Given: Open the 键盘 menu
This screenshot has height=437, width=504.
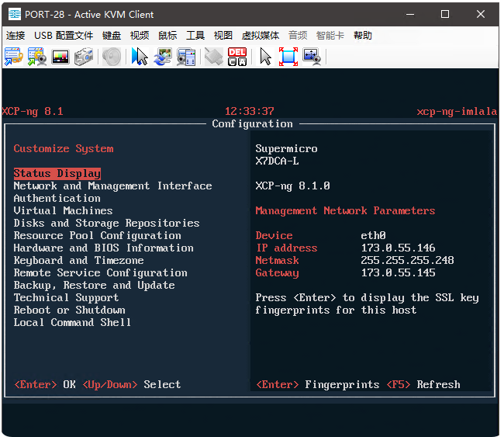Looking at the screenshot, I should point(112,36).
